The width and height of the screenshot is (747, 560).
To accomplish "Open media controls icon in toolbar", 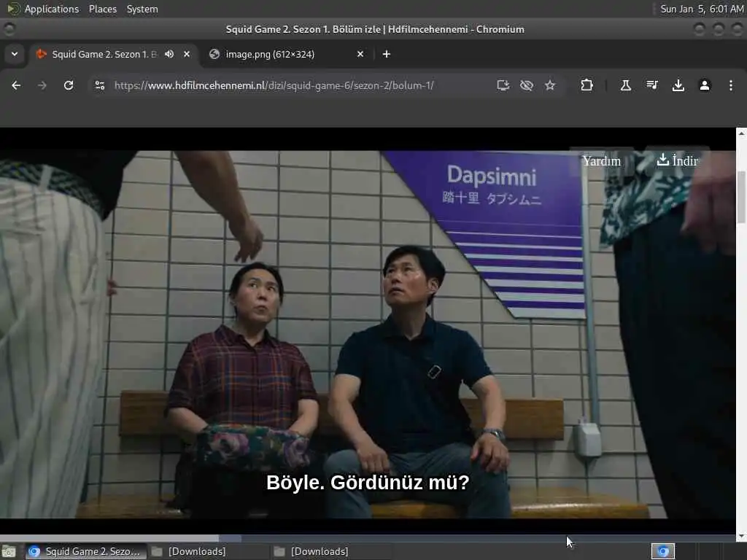I will [651, 85].
